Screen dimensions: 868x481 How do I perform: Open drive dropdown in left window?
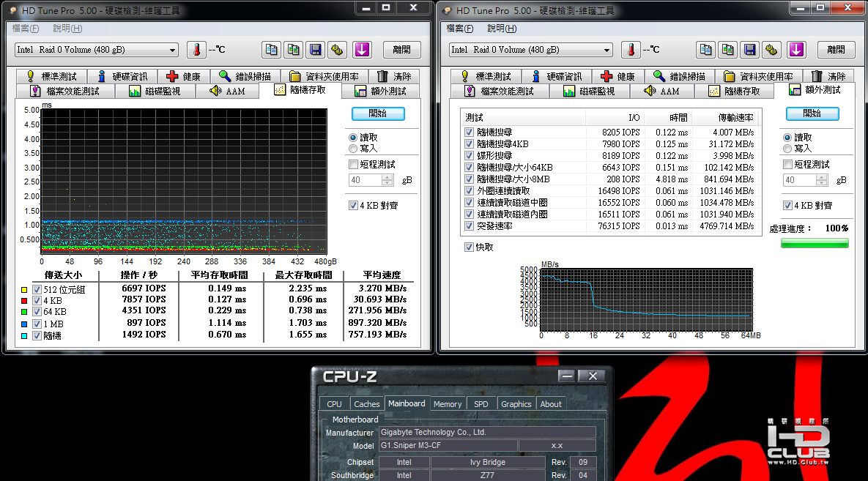pyautogui.click(x=172, y=50)
